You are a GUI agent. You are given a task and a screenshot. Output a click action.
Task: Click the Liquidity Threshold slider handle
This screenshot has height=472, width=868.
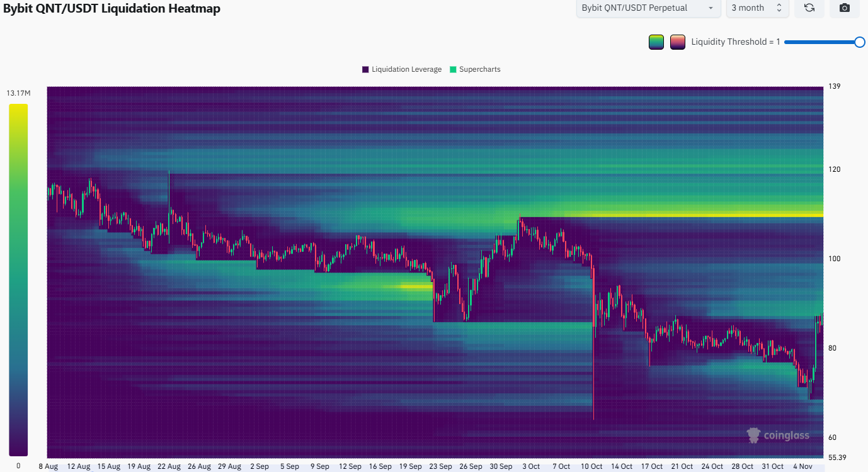859,42
